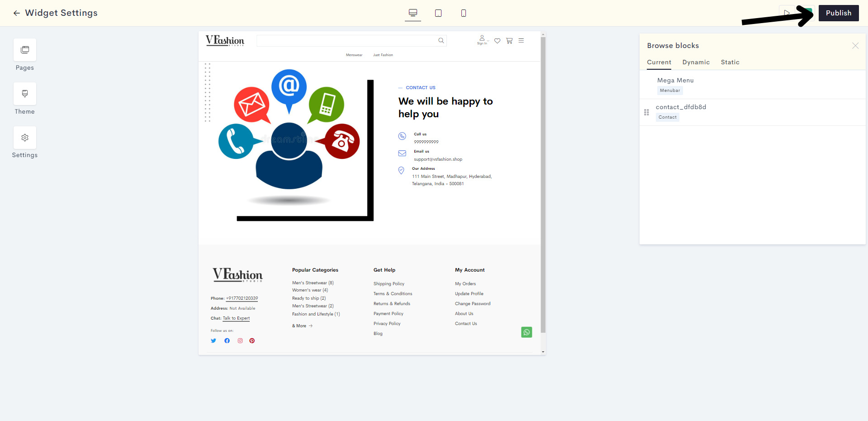Viewport: 868px width, 421px height.
Task: Open the Sign In account icon
Action: [483, 40]
